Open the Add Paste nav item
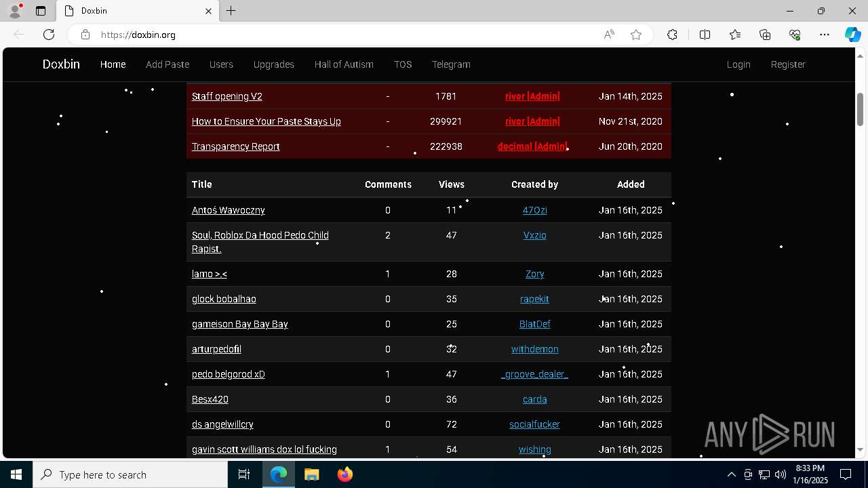The height and width of the screenshot is (488, 868). tap(167, 64)
